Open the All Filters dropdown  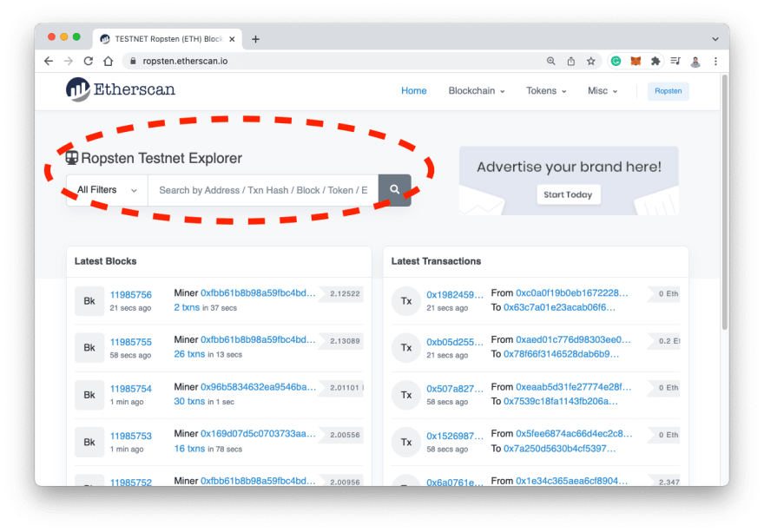(107, 190)
